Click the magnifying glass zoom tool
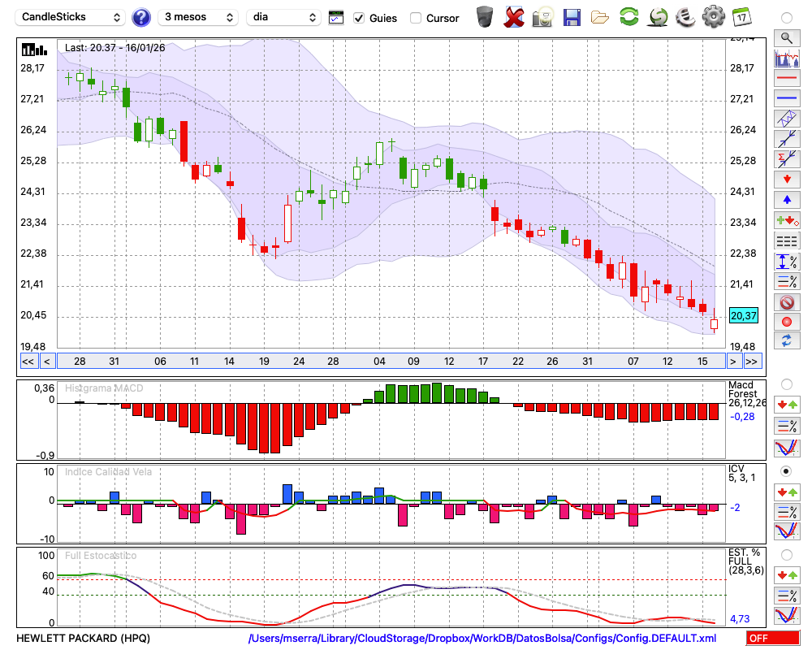Image resolution: width=812 pixels, height=650 pixels. (x=786, y=37)
